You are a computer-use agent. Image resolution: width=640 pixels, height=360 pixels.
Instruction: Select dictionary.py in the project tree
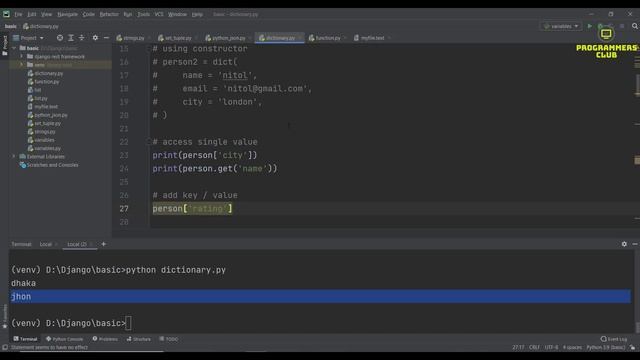(45, 73)
